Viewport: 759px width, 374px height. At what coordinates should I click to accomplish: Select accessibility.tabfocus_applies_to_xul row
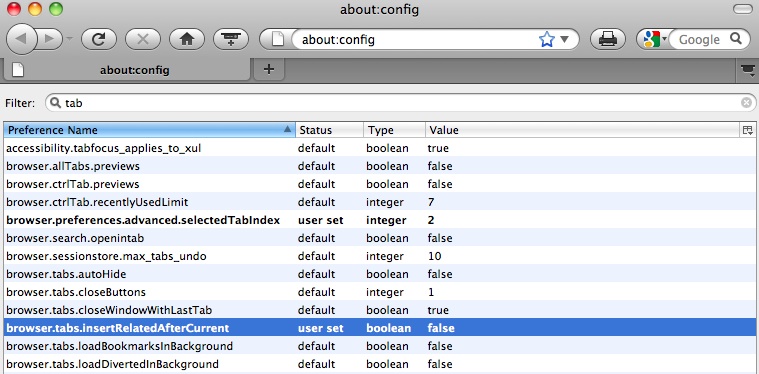[x=380, y=148]
